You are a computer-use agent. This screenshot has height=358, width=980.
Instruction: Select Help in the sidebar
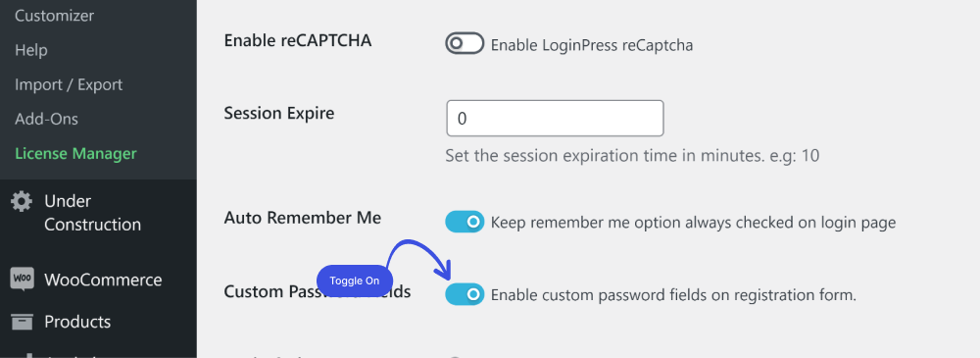pyautogui.click(x=31, y=50)
